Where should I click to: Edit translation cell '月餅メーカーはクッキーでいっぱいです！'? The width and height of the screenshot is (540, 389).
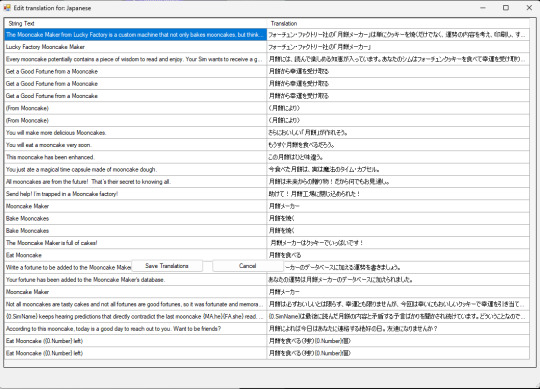398,243
